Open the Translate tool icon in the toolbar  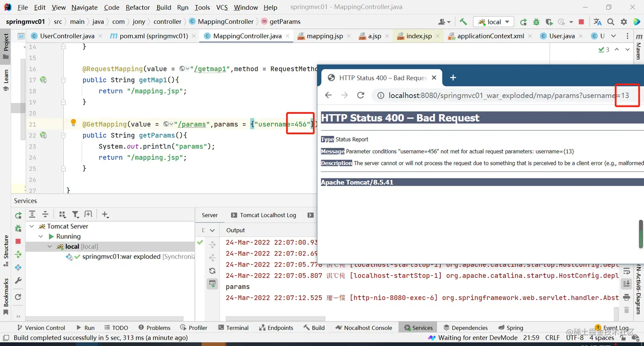coord(598,22)
